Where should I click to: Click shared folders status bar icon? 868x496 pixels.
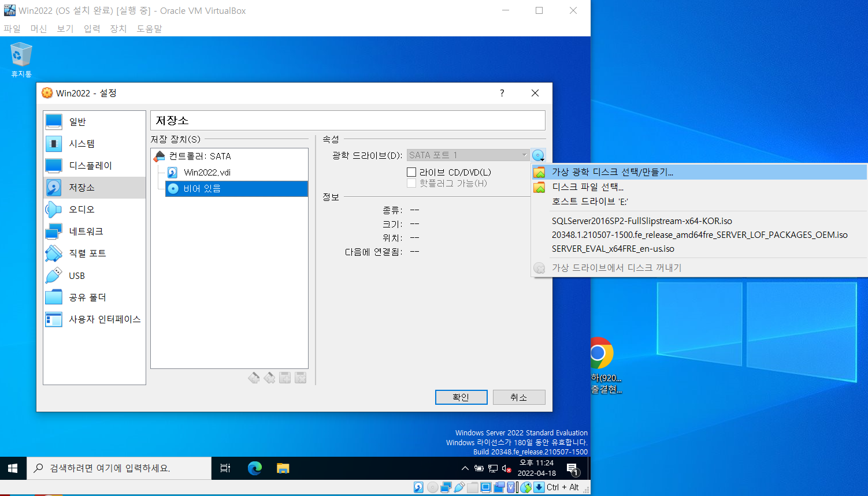click(x=473, y=487)
